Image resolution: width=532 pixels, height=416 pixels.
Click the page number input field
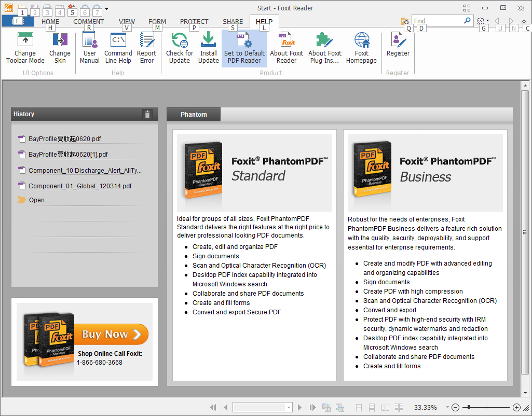[x=259, y=407]
